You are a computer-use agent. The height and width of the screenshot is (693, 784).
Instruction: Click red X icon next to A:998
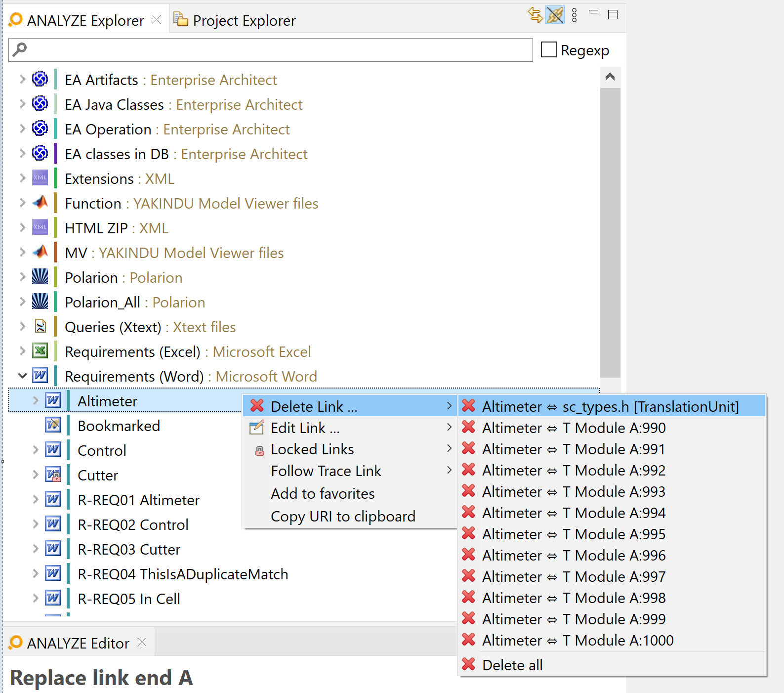pyautogui.click(x=468, y=597)
